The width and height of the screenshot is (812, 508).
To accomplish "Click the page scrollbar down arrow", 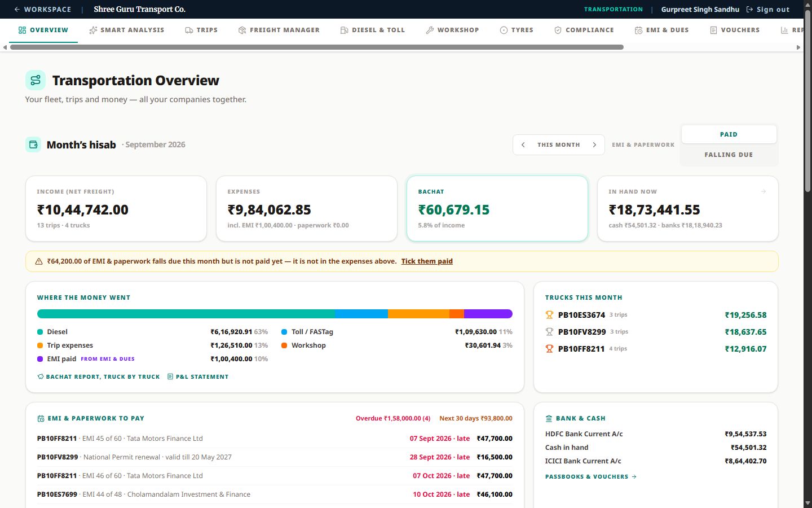I will tap(807, 503).
